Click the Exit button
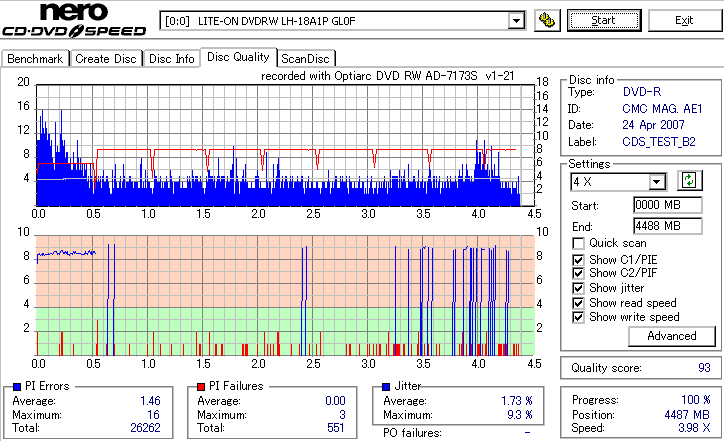724x441 pixels. pos(684,21)
